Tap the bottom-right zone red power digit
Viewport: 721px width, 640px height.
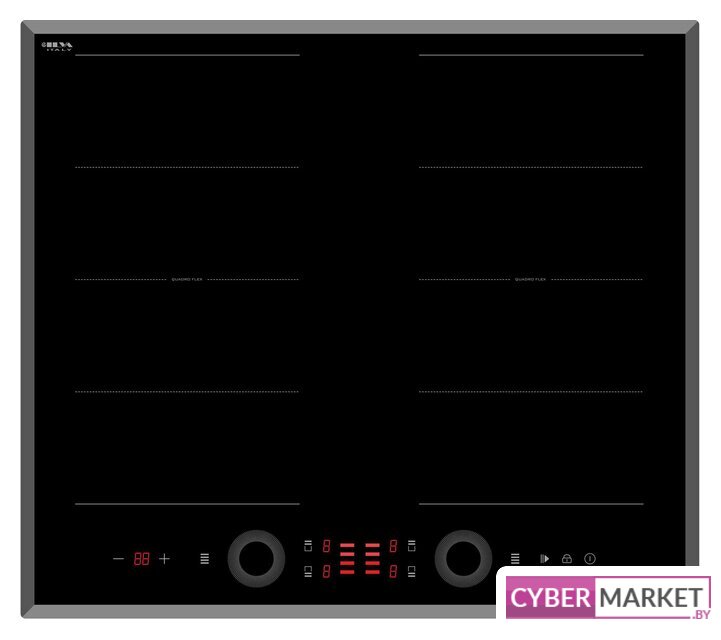(x=394, y=572)
